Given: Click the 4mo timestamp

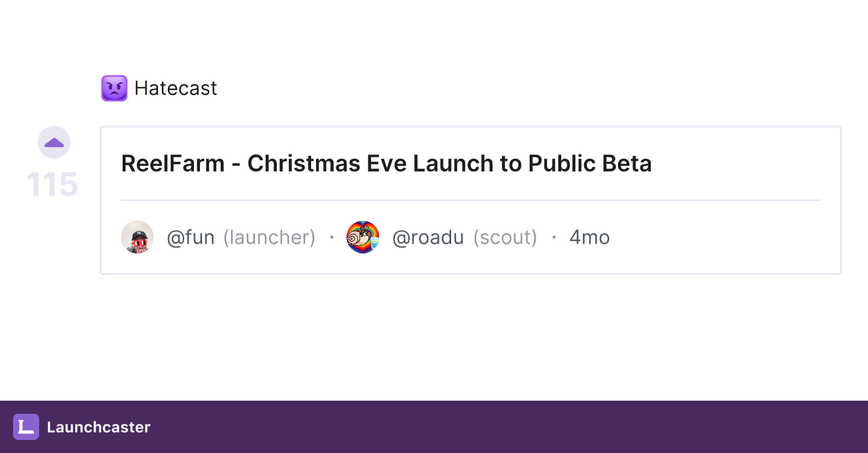Looking at the screenshot, I should (x=590, y=237).
